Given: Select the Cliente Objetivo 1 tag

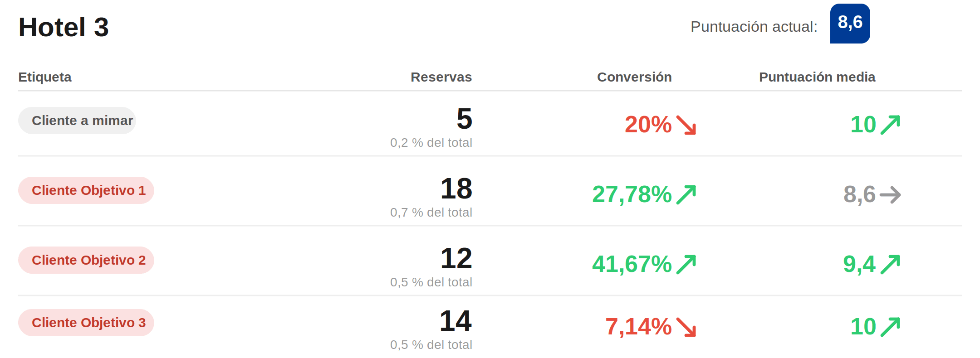Looking at the screenshot, I should (x=86, y=190).
